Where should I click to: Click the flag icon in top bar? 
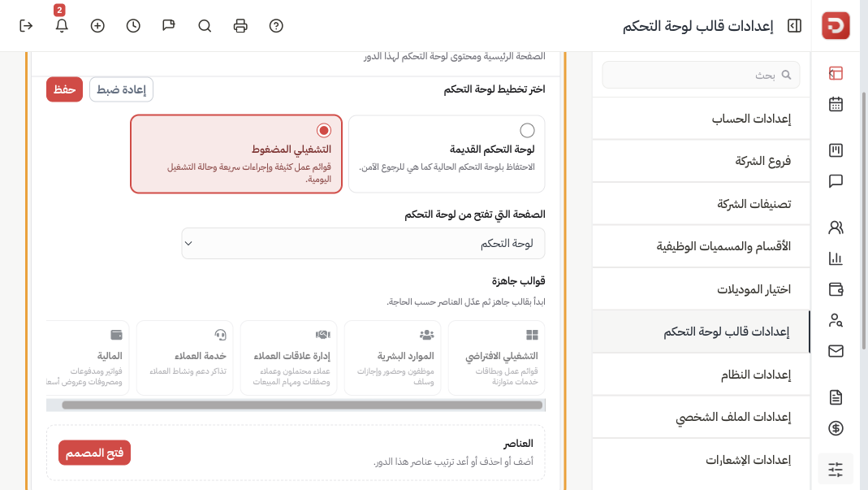click(x=169, y=25)
